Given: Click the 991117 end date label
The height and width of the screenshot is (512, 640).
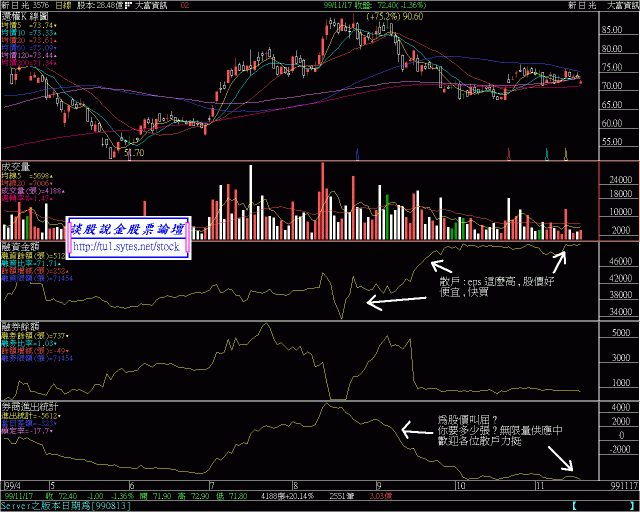Looking at the screenshot, I should (x=624, y=486).
